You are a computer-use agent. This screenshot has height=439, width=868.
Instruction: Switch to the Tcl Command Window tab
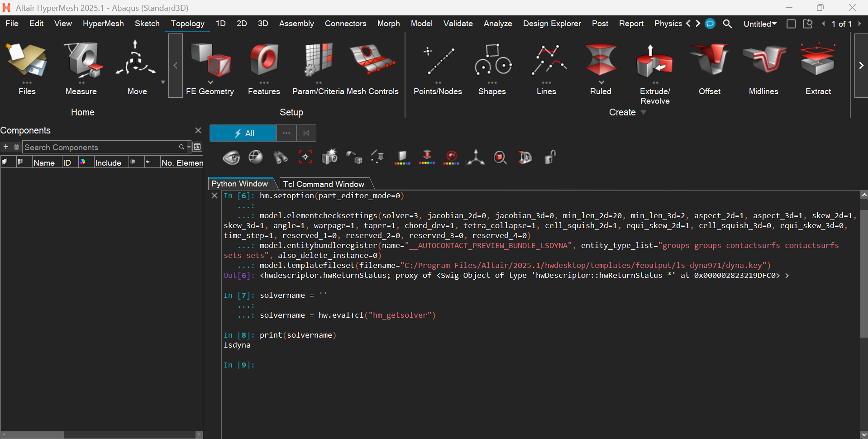click(324, 184)
